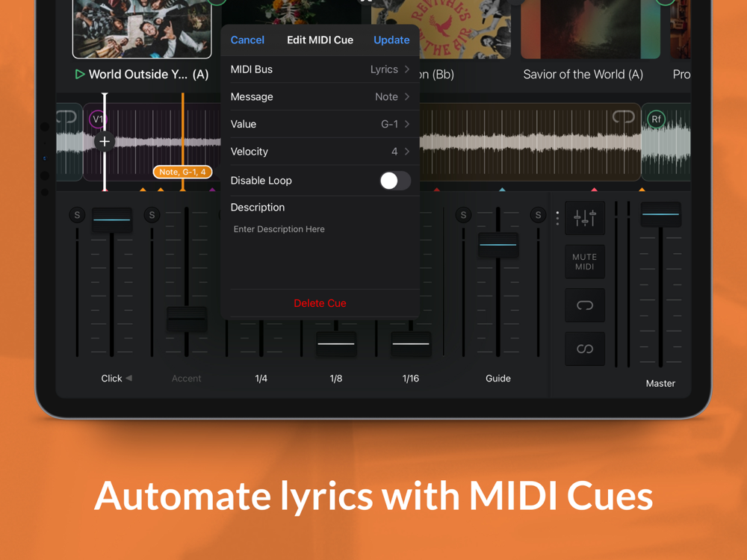Viewport: 747px width, 560px height.
Task: Select the V1 section marker
Action: tap(98, 119)
